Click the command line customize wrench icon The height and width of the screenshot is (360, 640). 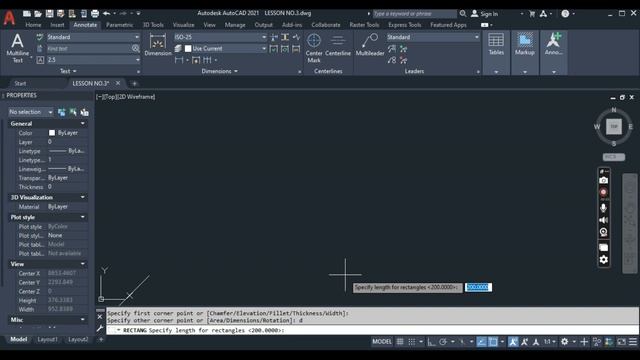(x=100, y=328)
